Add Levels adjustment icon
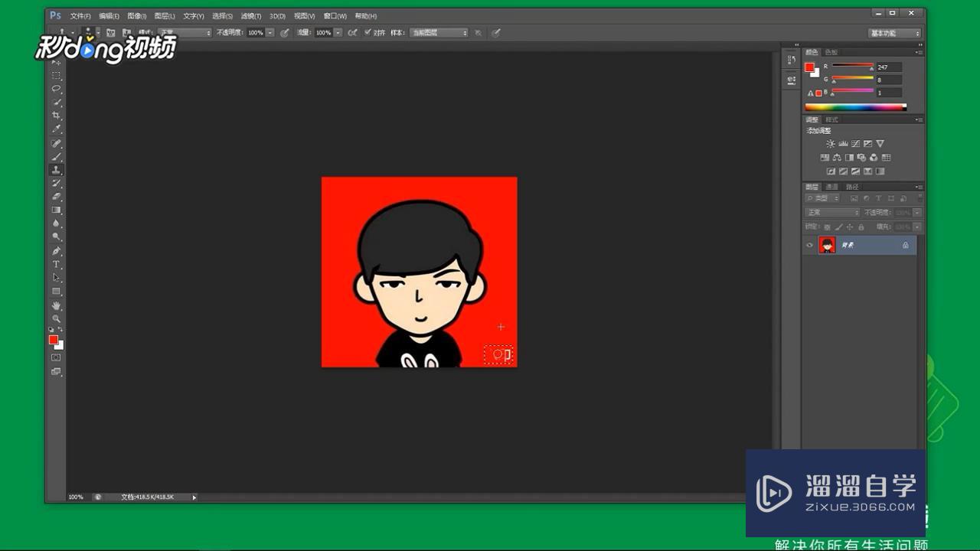The width and height of the screenshot is (980, 551). click(843, 144)
